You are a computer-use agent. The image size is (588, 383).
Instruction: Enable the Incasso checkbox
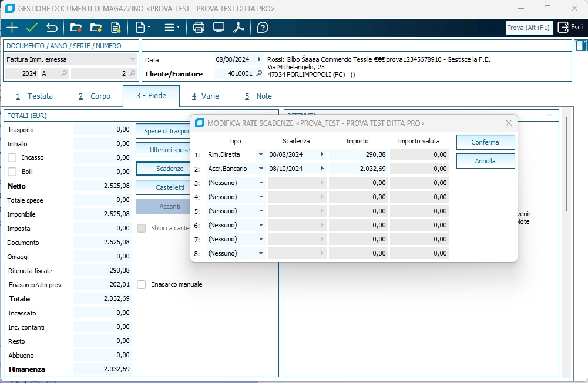12,157
